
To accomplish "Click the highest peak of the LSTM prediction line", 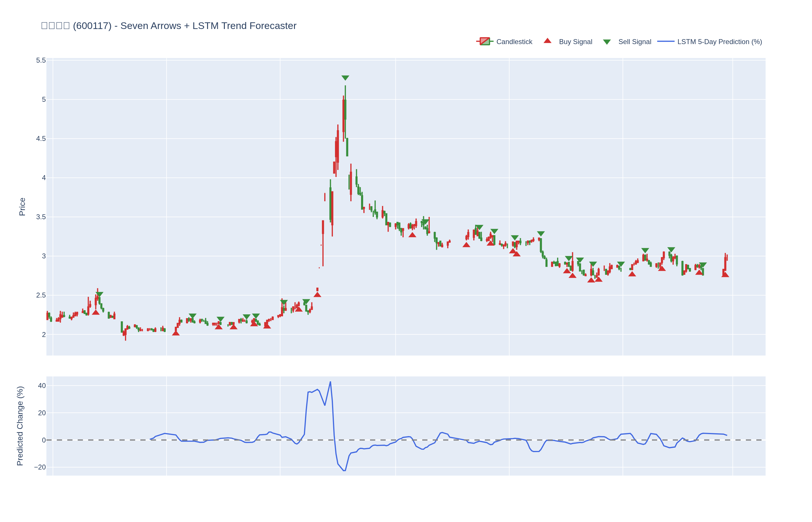I will (330, 382).
